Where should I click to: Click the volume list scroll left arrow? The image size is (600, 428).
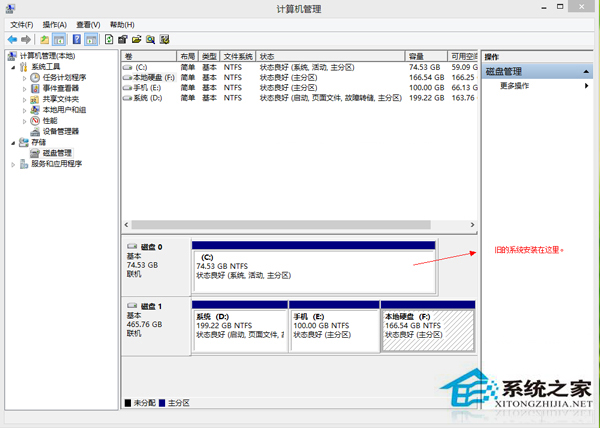pos(127,225)
